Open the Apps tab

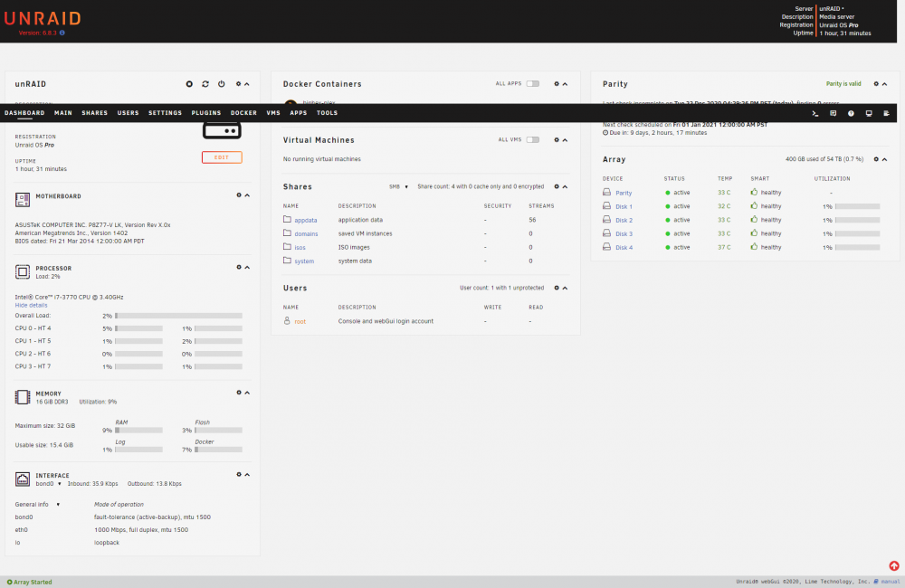pos(299,113)
